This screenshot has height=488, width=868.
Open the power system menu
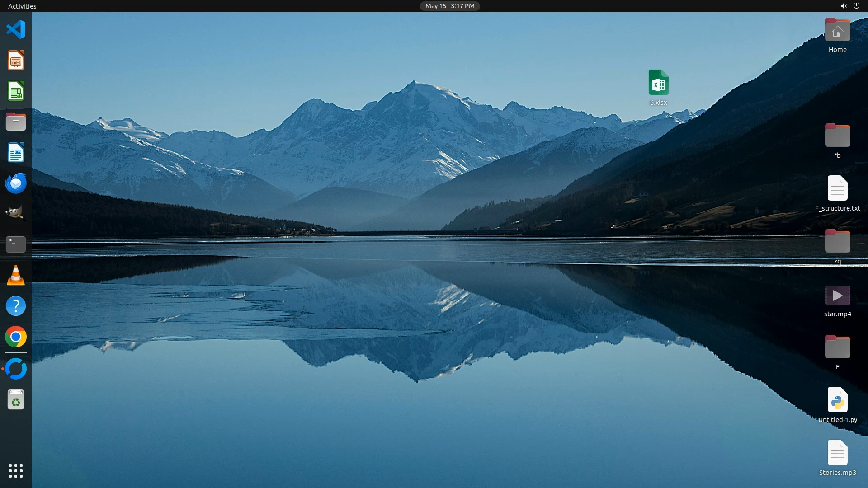coord(856,6)
